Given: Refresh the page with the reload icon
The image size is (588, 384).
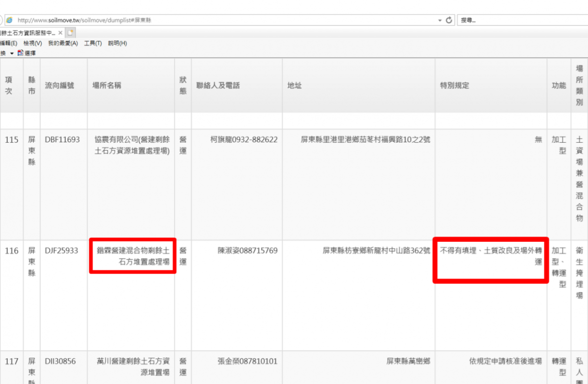Looking at the screenshot, I should 449,21.
